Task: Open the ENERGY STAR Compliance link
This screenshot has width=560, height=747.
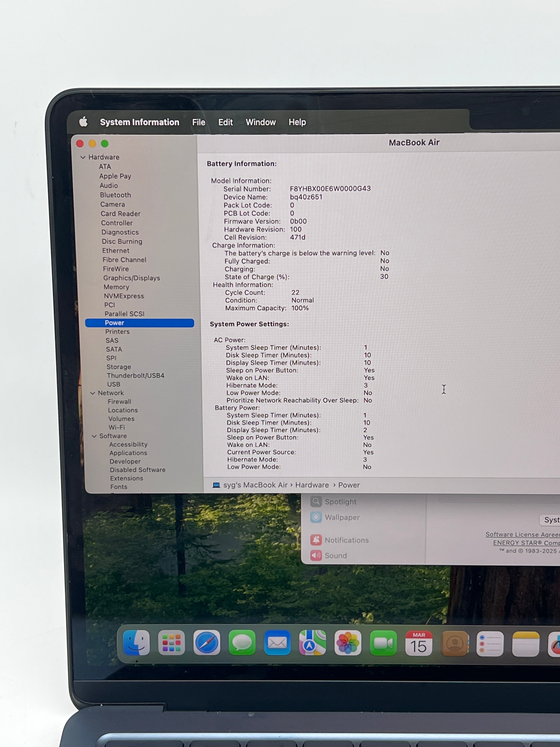Action: (526, 543)
